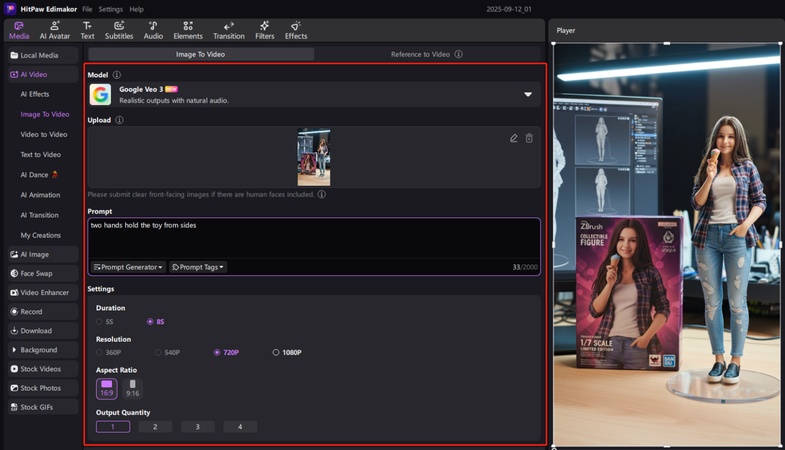Open the Settings menu
785x450 pixels.
[111, 9]
